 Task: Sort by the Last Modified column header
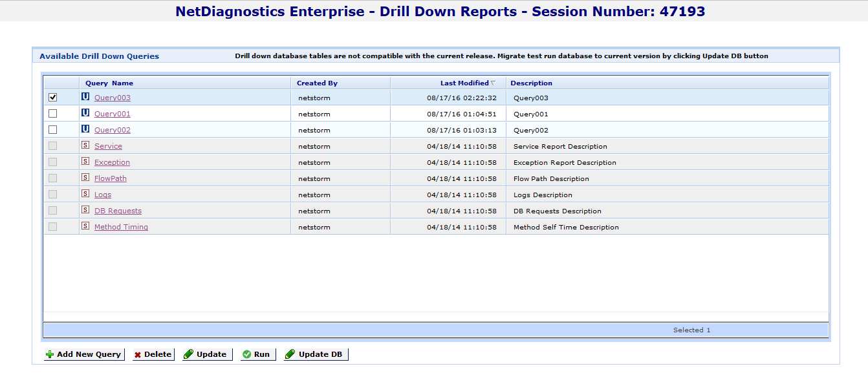pyautogui.click(x=448, y=83)
